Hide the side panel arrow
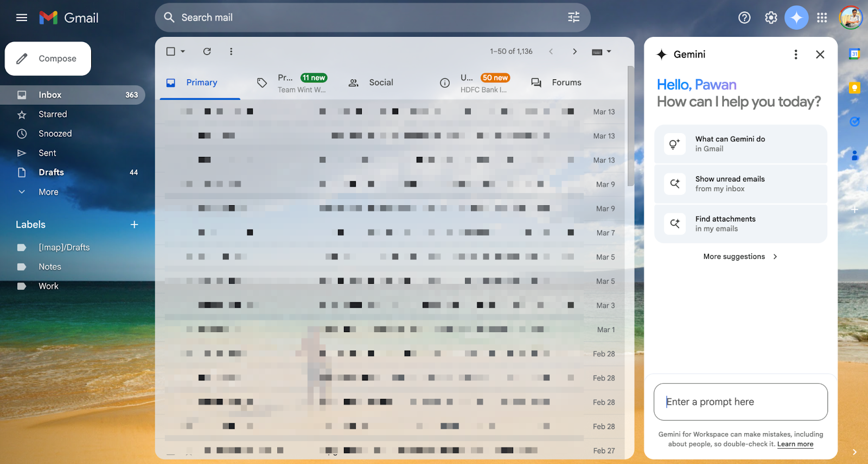The height and width of the screenshot is (464, 868). (x=854, y=452)
